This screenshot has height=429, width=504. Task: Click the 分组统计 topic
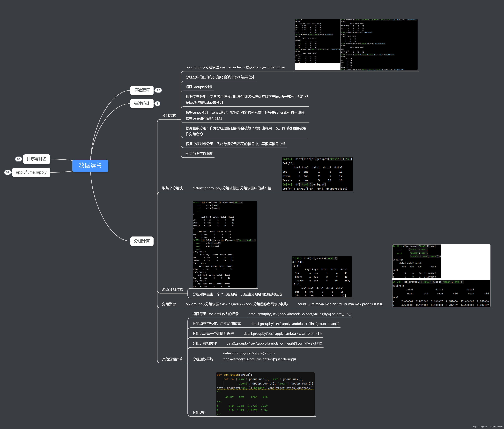pyautogui.click(x=199, y=413)
